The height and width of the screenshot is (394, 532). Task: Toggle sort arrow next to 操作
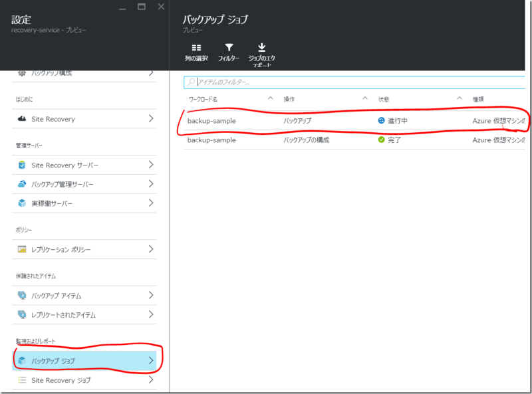pyautogui.click(x=365, y=98)
